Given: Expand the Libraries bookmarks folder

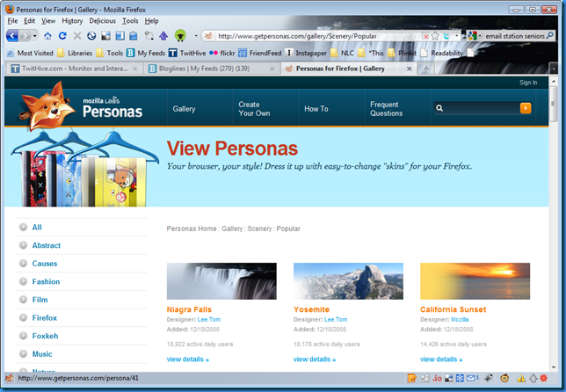Looking at the screenshot, I should click(x=75, y=53).
